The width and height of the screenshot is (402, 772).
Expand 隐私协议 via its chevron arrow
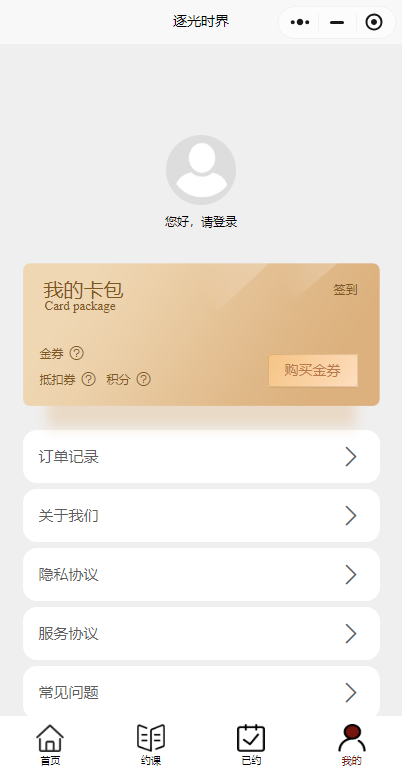coord(351,574)
